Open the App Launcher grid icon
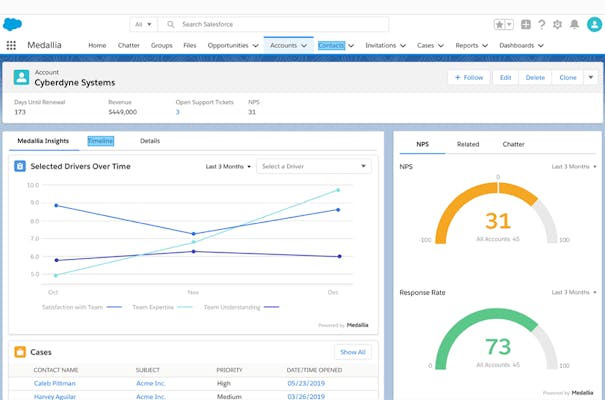Image resolution: width=605 pixels, height=400 pixels. (x=11, y=46)
